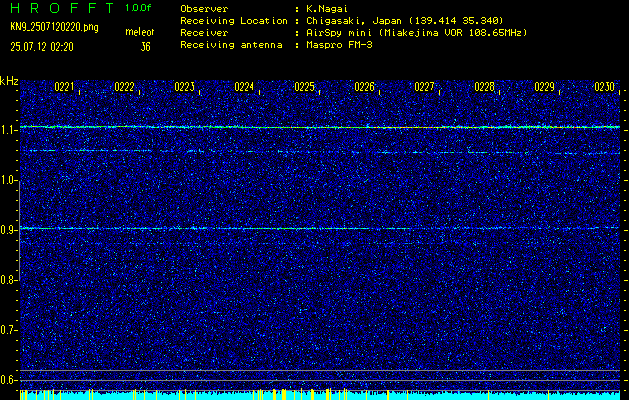Click time marker 0228

(x=484, y=87)
